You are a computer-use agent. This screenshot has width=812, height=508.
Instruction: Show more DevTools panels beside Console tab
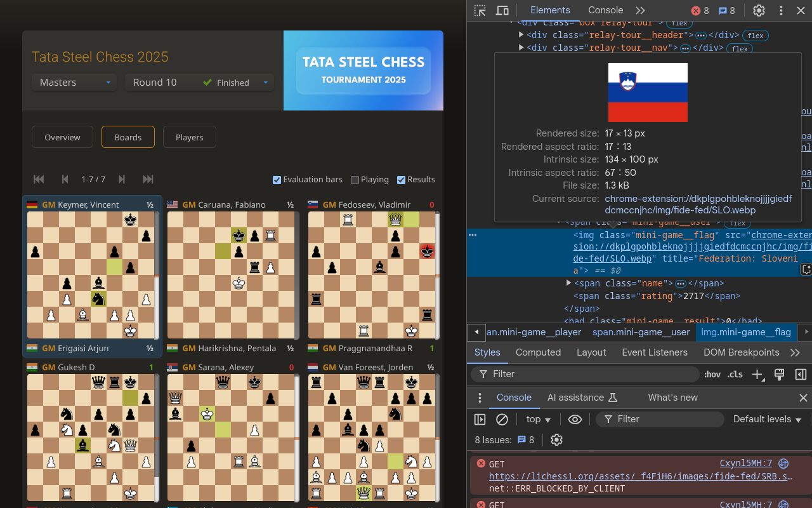coord(640,10)
